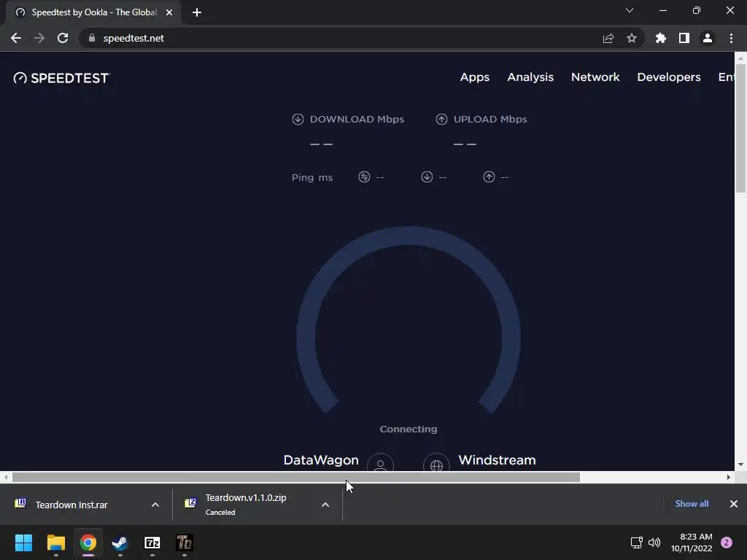This screenshot has height=560, width=747.
Task: Open the Chrome extensions puzzle icon
Action: point(661,38)
